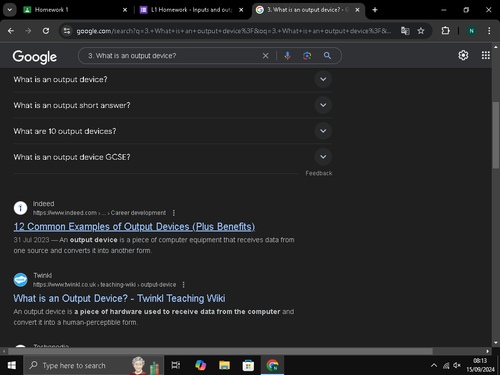Screen dimensions: 500x375
Task: Click the twinkl.co.uk teaching-wiki URL
Action: tap(104, 285)
